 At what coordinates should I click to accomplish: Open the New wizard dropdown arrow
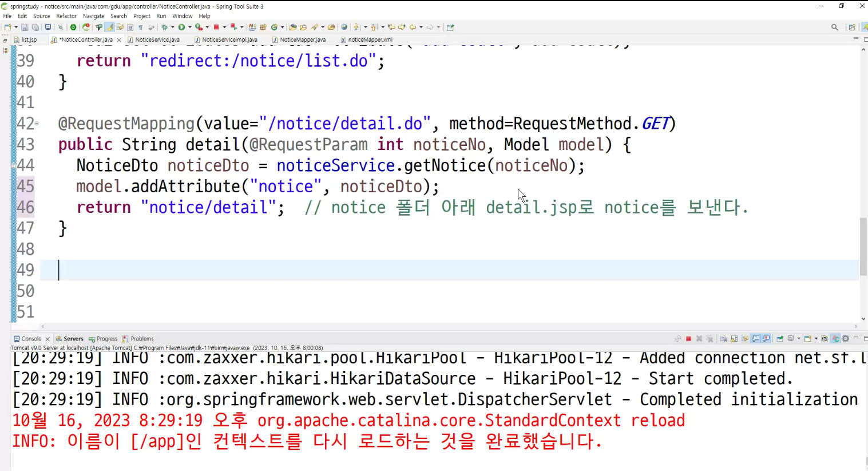pos(16,27)
